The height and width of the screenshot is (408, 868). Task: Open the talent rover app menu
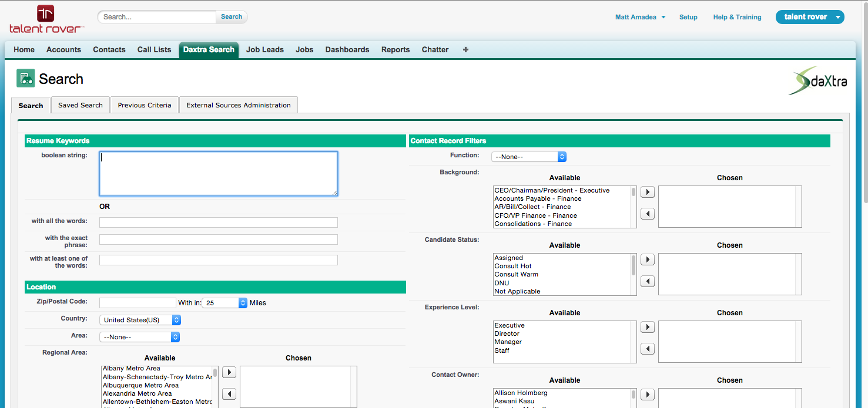point(810,17)
